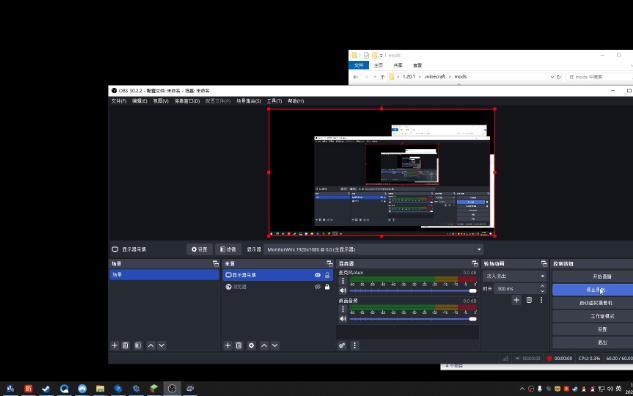Click Explorer up-one-level arrow

(382, 77)
